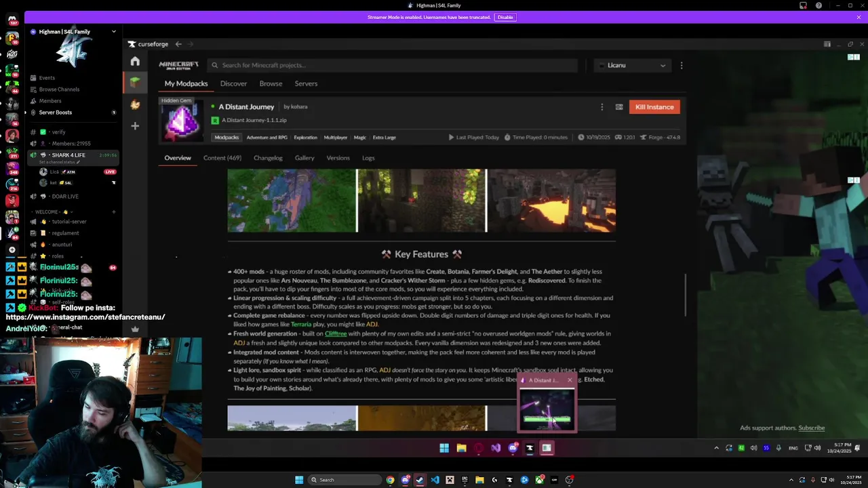868x488 pixels.
Task: Click the Kill Instance button
Action: pos(654,107)
